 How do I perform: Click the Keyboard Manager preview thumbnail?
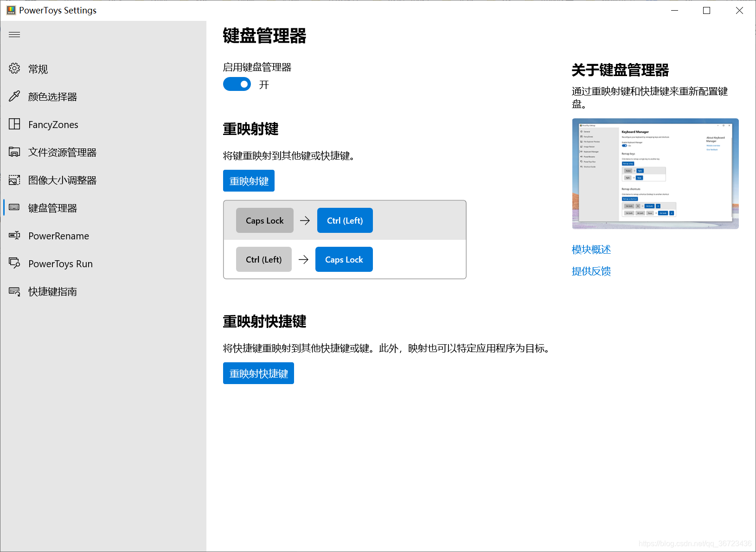pos(655,173)
